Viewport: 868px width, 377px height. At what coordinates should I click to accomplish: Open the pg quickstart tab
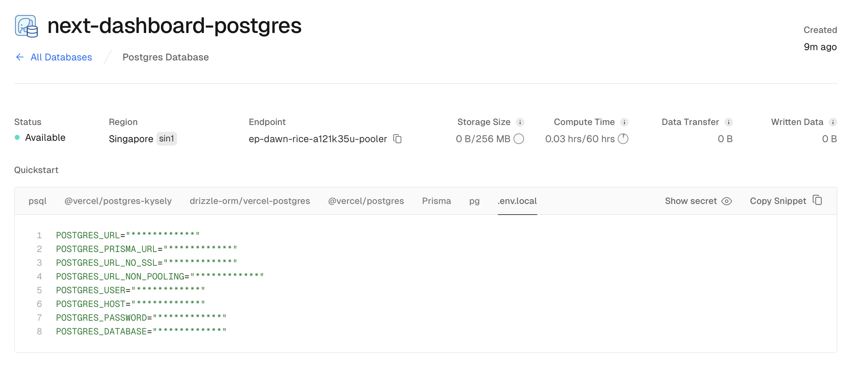click(474, 201)
